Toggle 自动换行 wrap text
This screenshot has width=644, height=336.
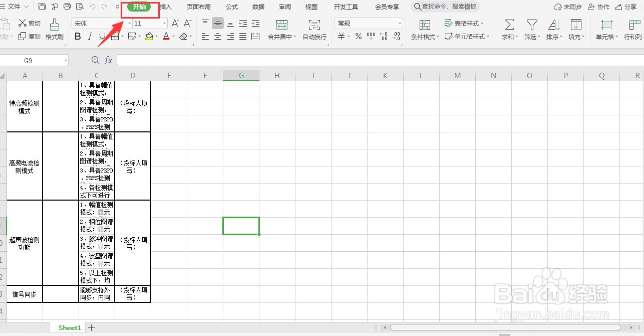tap(314, 30)
